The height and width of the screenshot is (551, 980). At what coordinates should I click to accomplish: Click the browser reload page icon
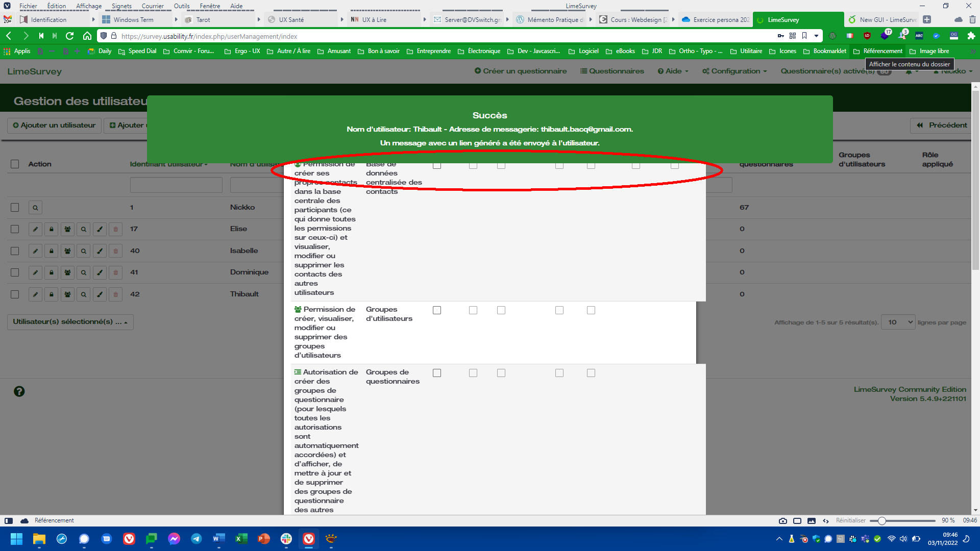[70, 36]
